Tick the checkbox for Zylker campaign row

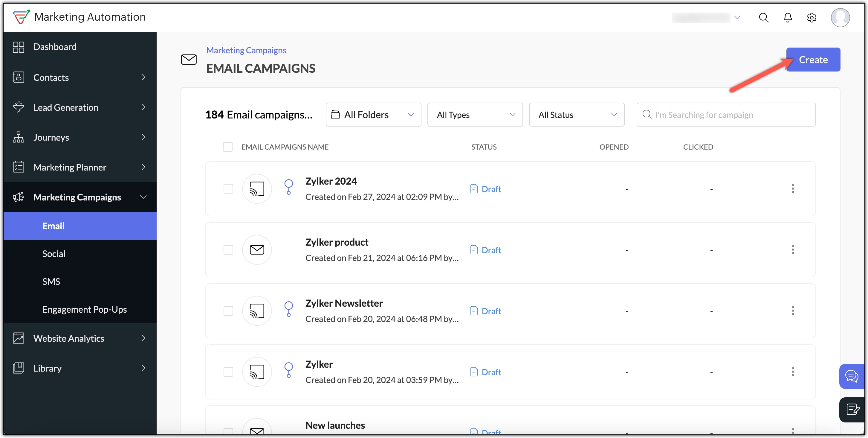pos(228,372)
